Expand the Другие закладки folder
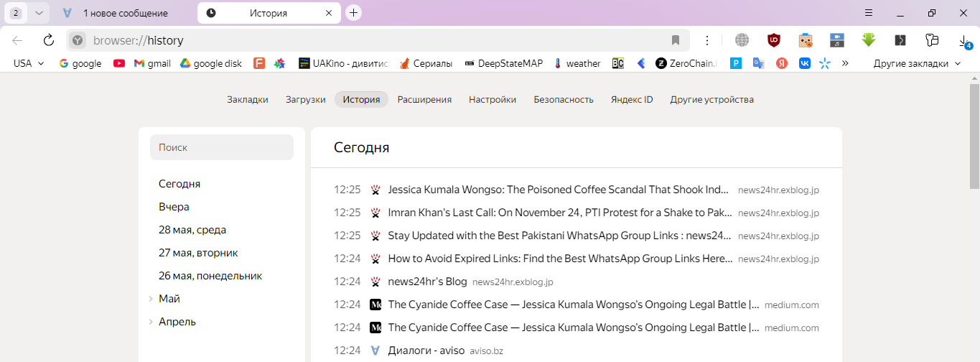This screenshot has width=980, height=362. (917, 63)
